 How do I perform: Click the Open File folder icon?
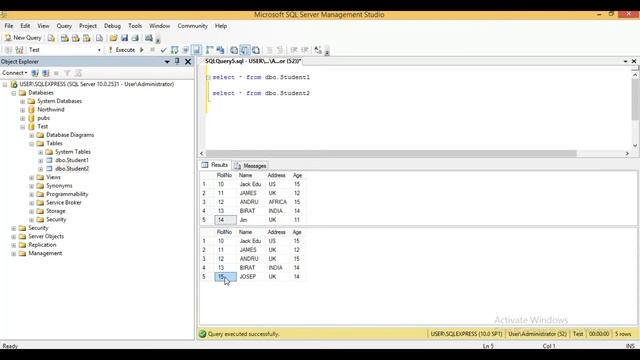point(113,38)
